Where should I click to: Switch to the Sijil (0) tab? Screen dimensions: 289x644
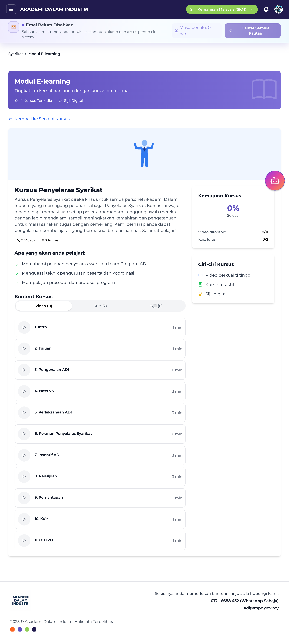[156, 306]
